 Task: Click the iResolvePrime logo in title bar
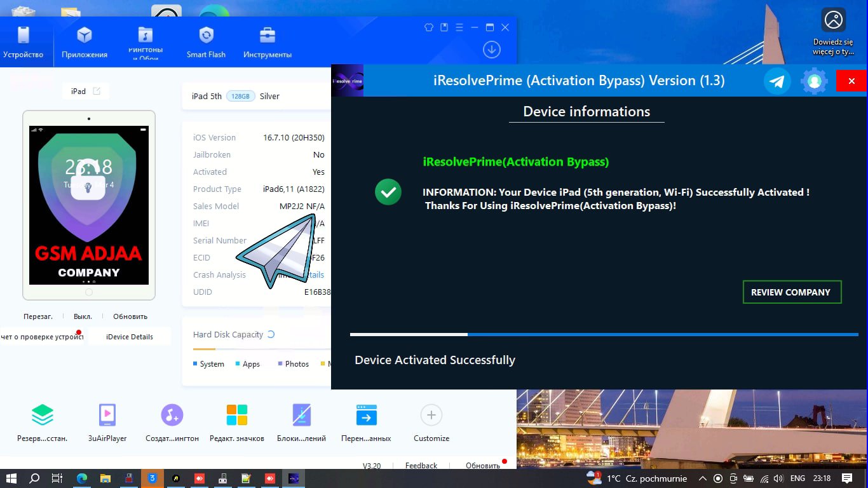pos(348,80)
